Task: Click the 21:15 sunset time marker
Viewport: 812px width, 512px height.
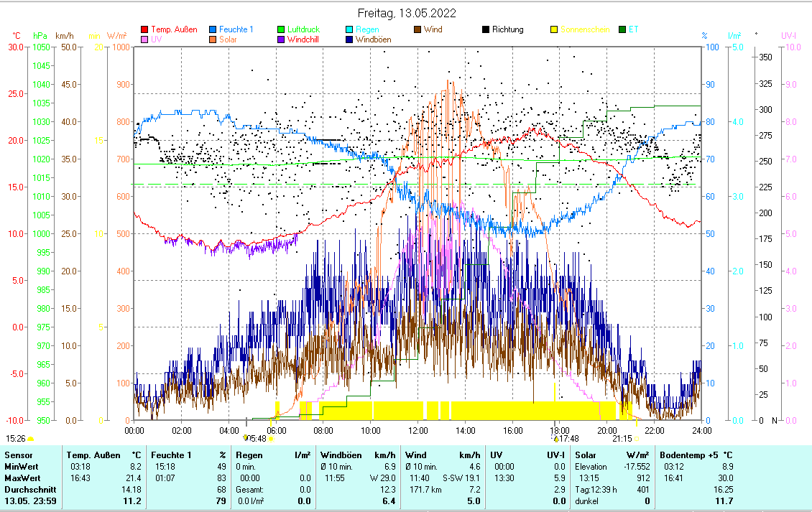Action: 622,438
